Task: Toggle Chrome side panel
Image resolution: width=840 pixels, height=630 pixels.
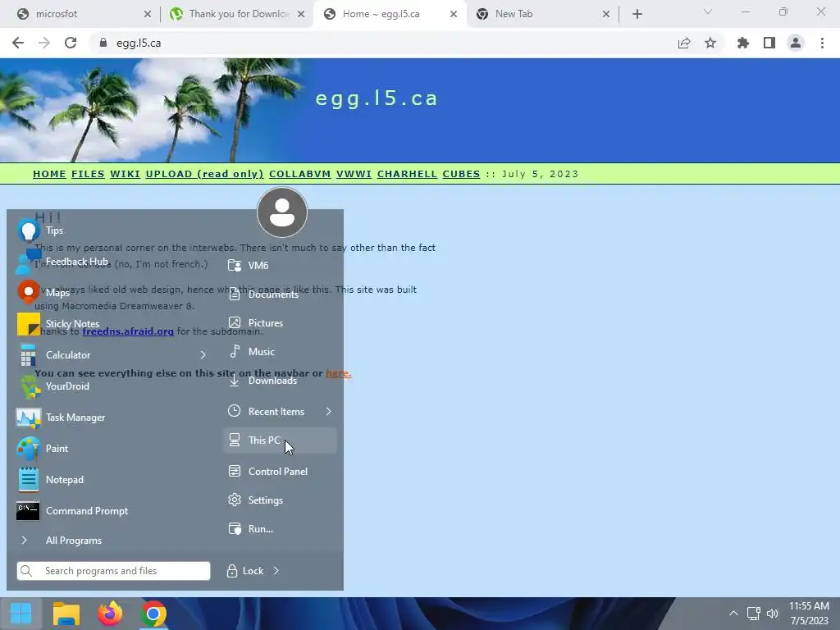Action: tap(769, 43)
